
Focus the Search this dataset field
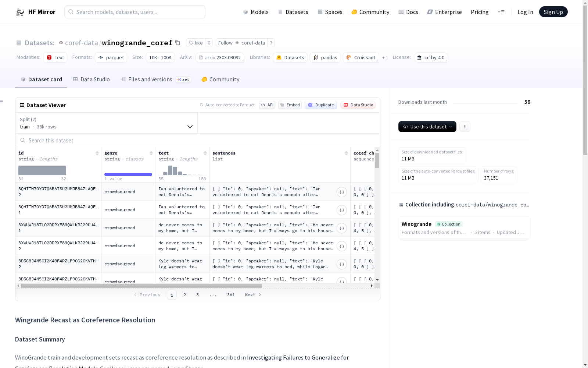[x=198, y=140]
